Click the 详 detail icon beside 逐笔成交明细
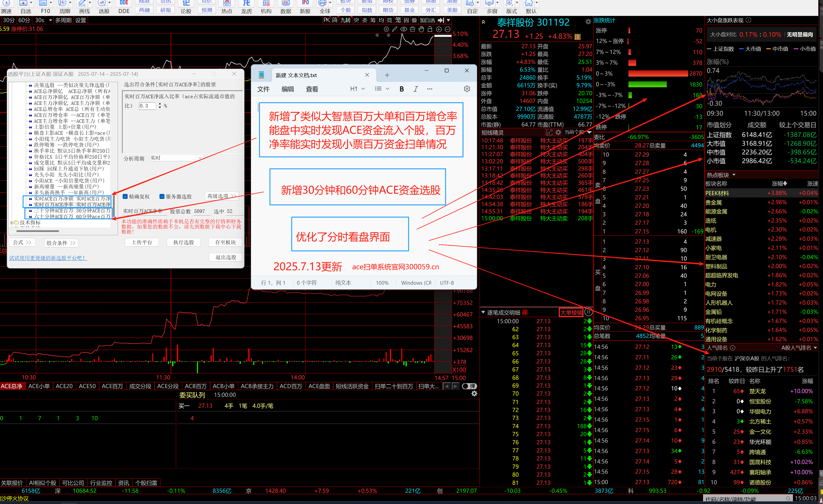The width and height of the screenshot is (823, 504). click(525, 312)
